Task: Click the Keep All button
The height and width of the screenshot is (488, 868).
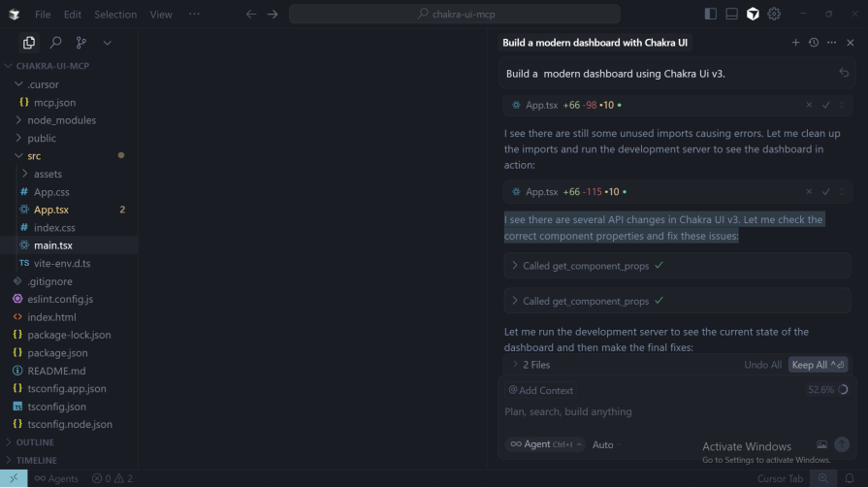Action: coord(818,365)
